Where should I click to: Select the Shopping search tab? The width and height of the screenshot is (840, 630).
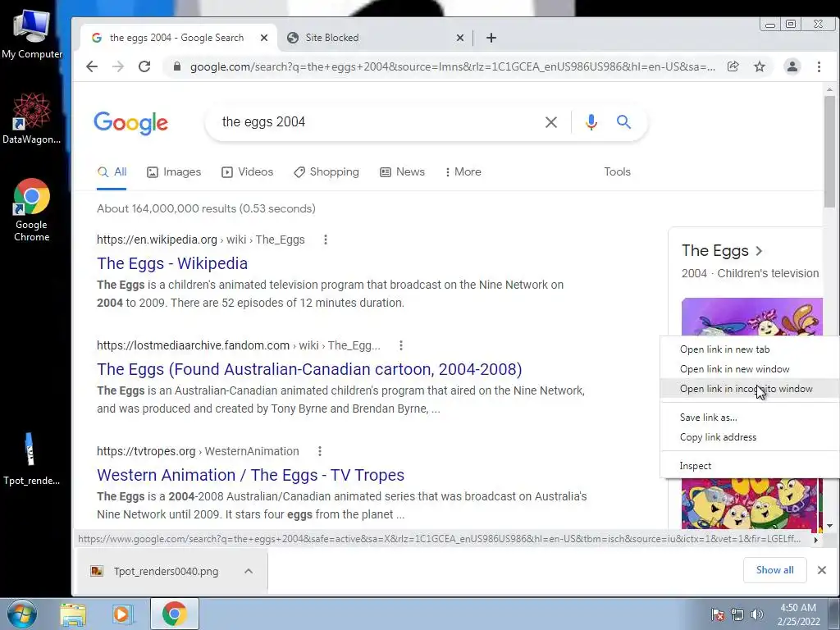point(326,172)
